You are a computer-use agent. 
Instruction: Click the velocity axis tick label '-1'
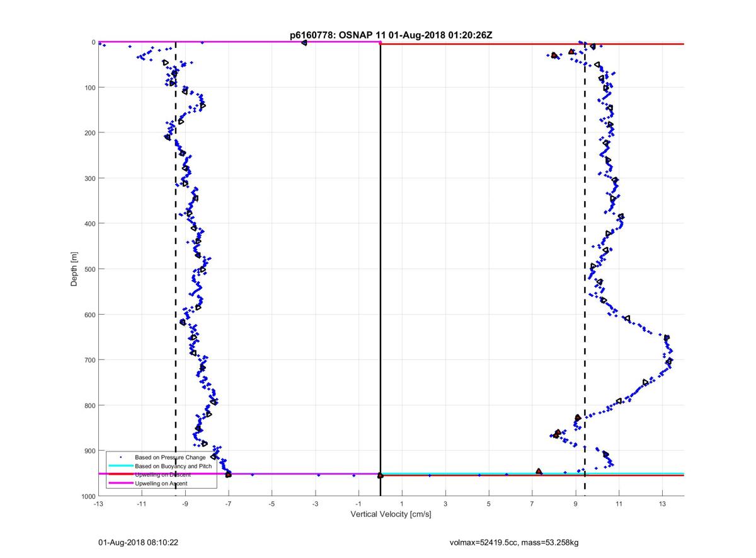tap(358, 504)
